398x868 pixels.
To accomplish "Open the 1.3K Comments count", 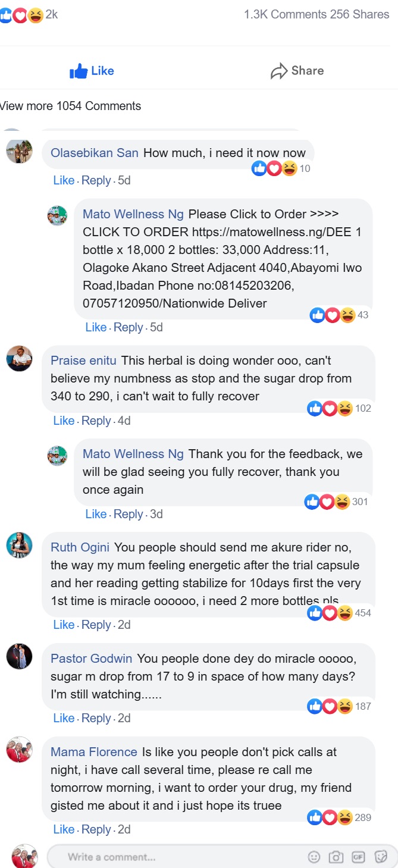I will (286, 14).
